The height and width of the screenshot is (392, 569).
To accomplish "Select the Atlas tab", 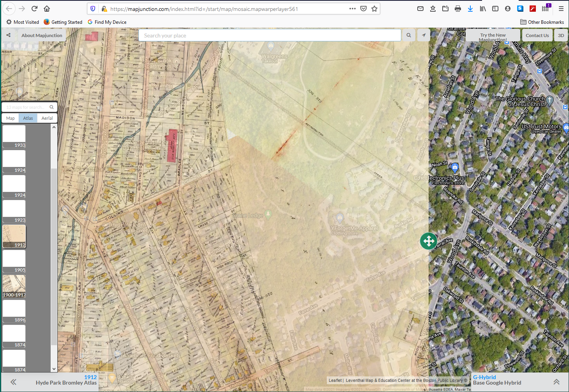I will pos(28,118).
